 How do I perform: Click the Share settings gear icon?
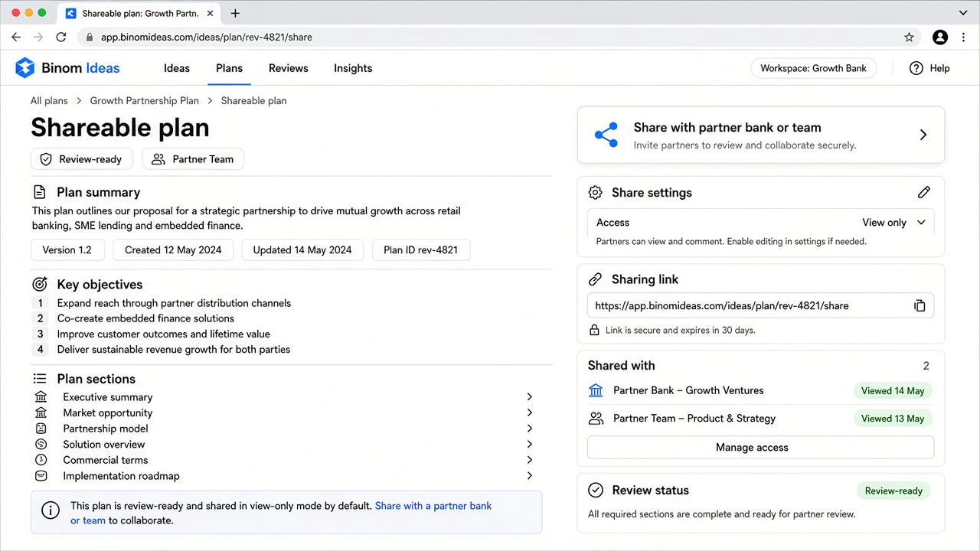click(595, 193)
